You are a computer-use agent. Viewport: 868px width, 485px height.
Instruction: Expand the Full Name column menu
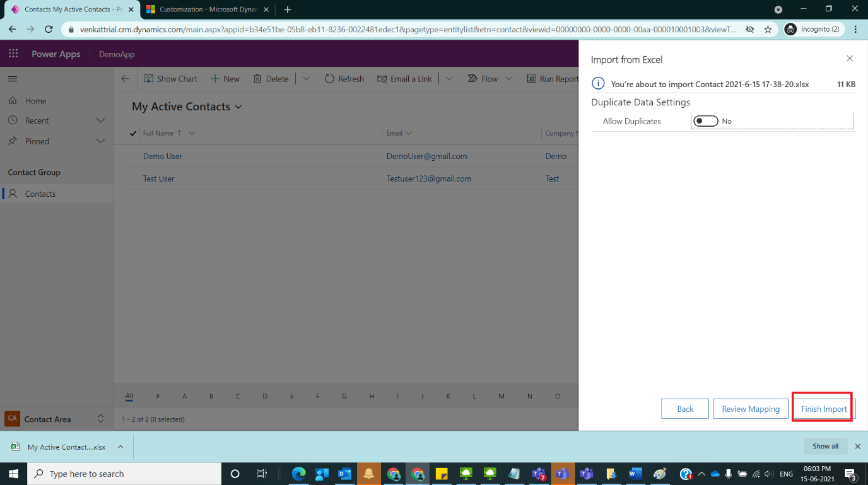pyautogui.click(x=192, y=133)
